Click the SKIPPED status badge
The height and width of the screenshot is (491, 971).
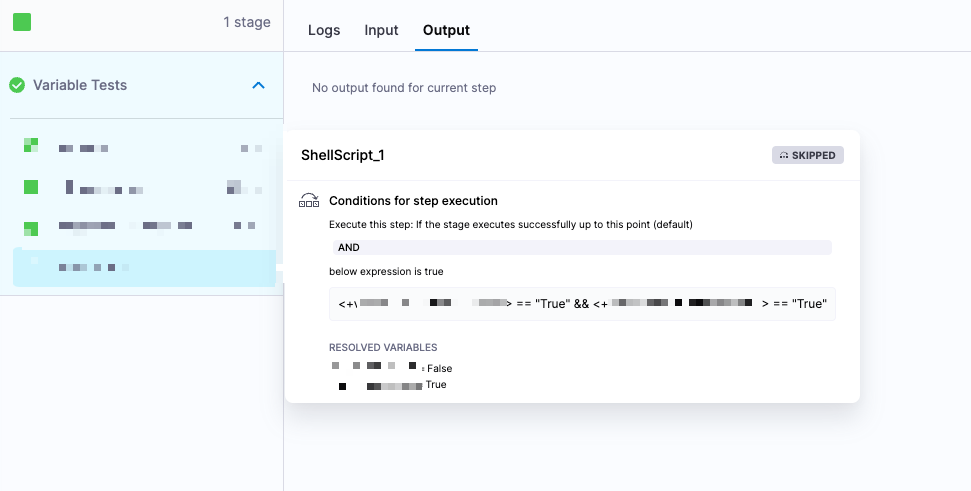[808, 155]
